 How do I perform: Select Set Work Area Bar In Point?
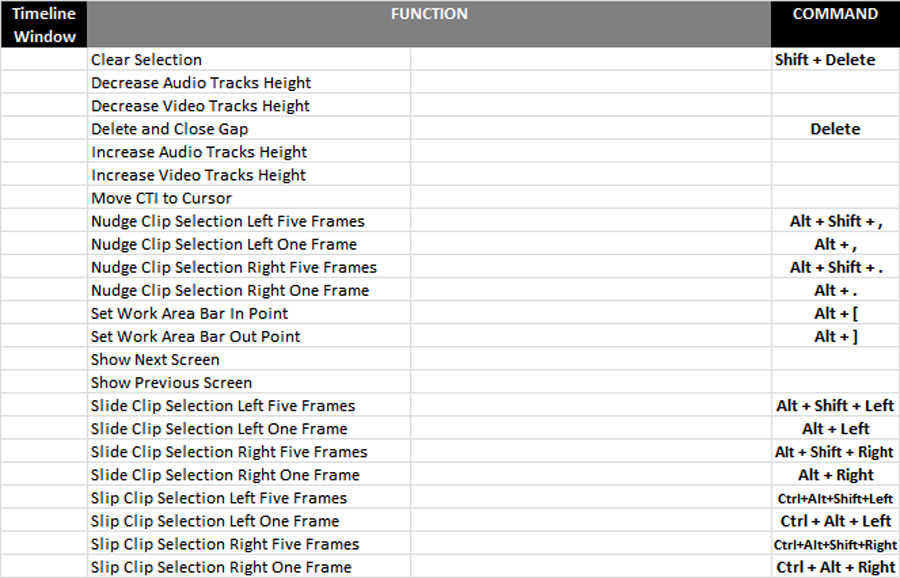pos(249,313)
